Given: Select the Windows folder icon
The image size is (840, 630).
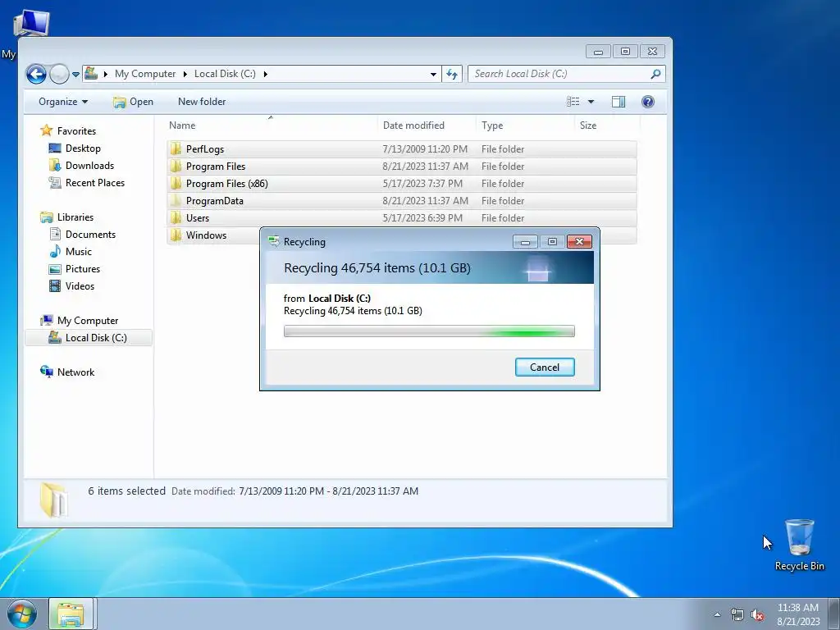Looking at the screenshot, I should tap(176, 235).
